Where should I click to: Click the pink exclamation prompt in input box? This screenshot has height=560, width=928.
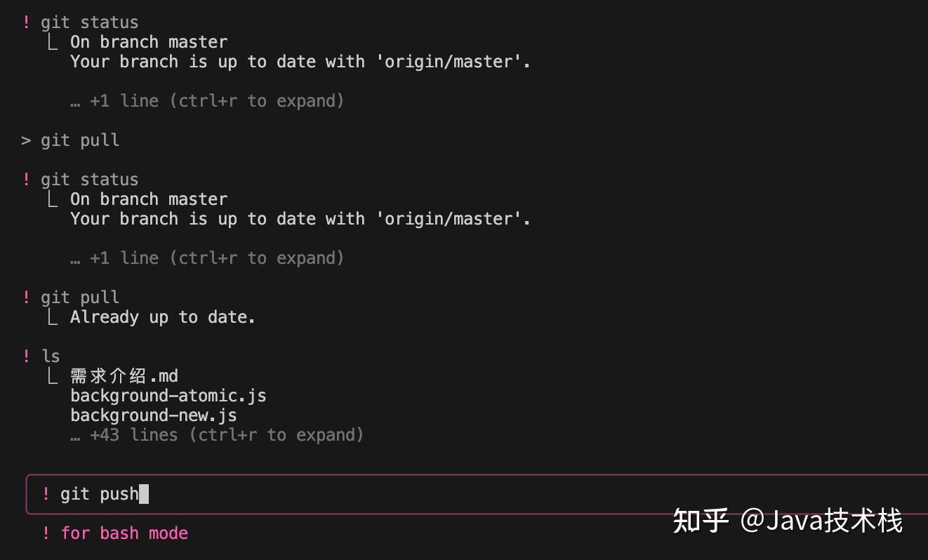[46, 494]
